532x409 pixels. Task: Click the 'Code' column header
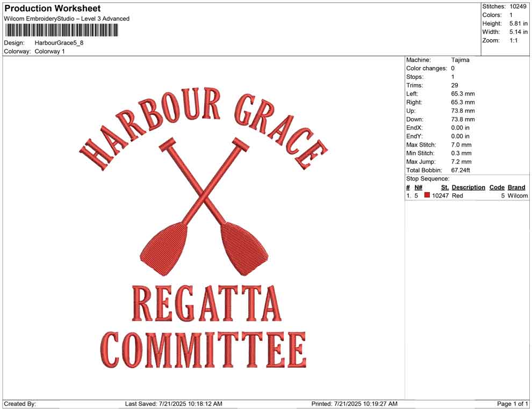point(497,187)
